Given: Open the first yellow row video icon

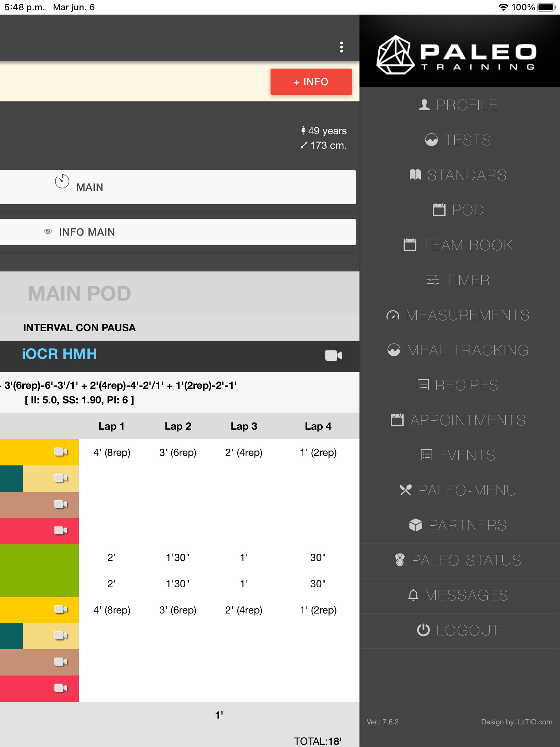Looking at the screenshot, I should point(61,452).
